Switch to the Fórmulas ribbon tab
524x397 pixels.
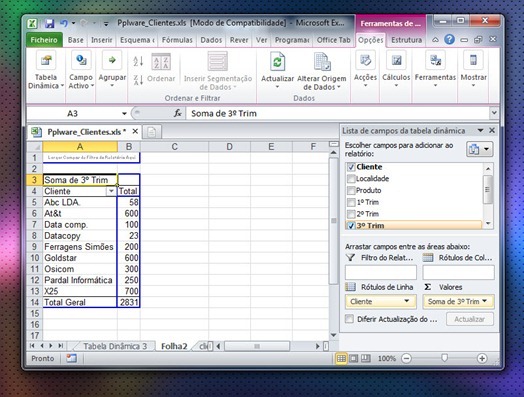point(177,40)
